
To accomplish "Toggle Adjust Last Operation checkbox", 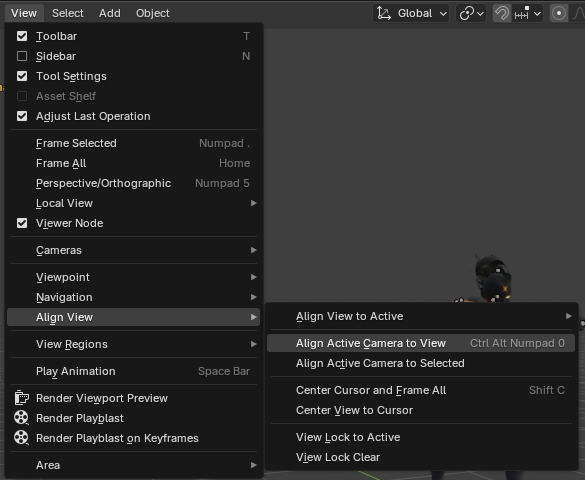I will 22,116.
